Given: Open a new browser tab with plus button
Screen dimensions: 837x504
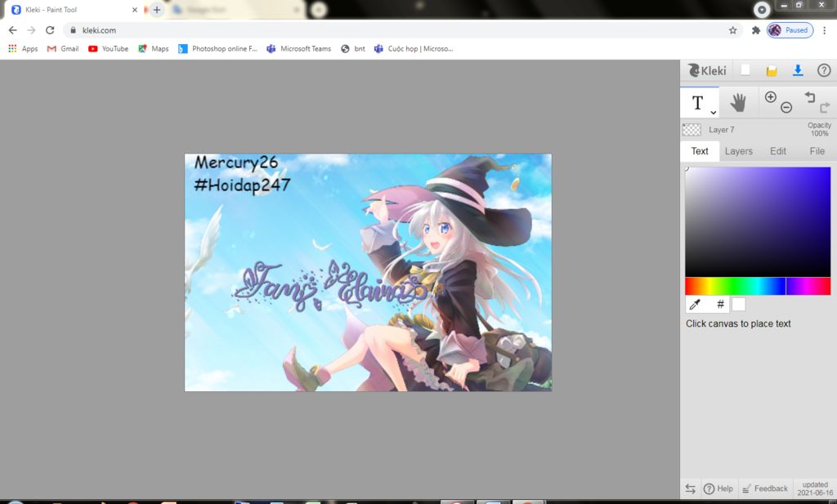Looking at the screenshot, I should [x=156, y=10].
